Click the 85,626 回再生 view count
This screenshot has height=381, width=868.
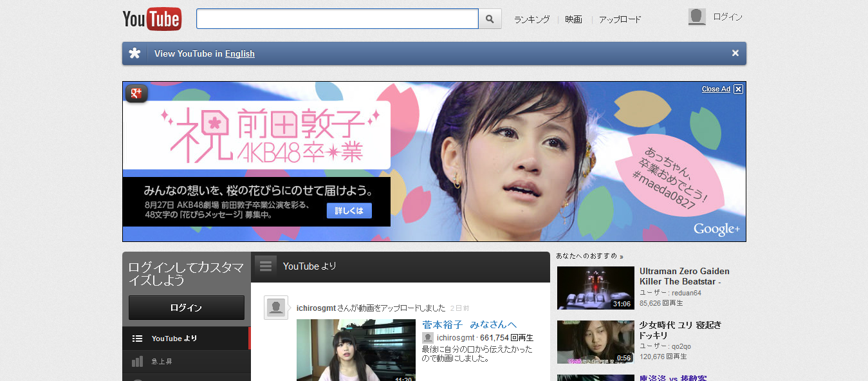[x=661, y=302]
